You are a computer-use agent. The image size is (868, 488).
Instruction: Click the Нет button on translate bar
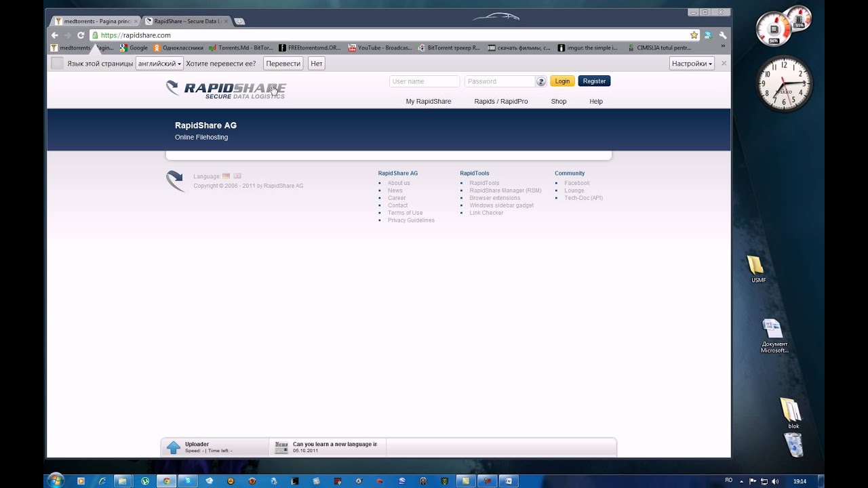[317, 64]
